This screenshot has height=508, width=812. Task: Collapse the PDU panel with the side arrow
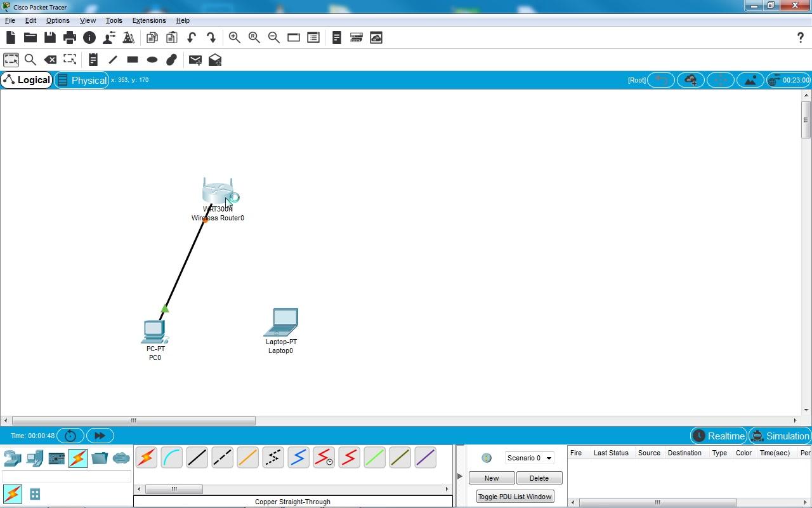coord(461,476)
